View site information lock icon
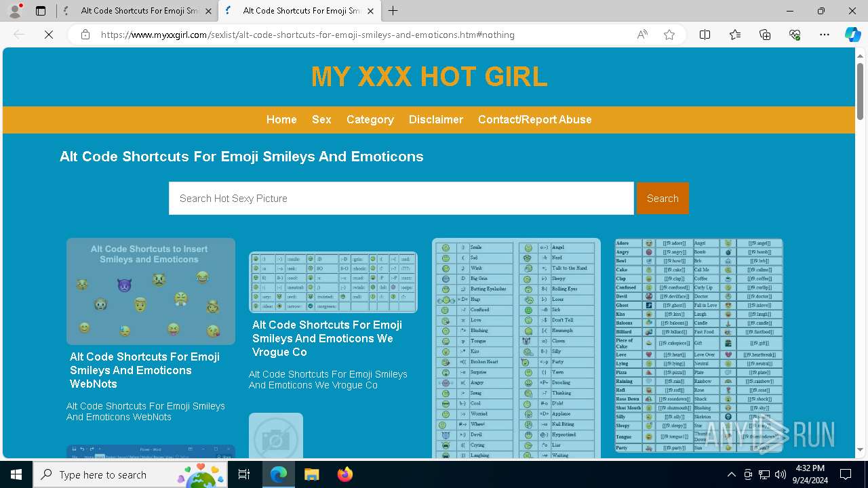The height and width of the screenshot is (488, 868). [85, 35]
